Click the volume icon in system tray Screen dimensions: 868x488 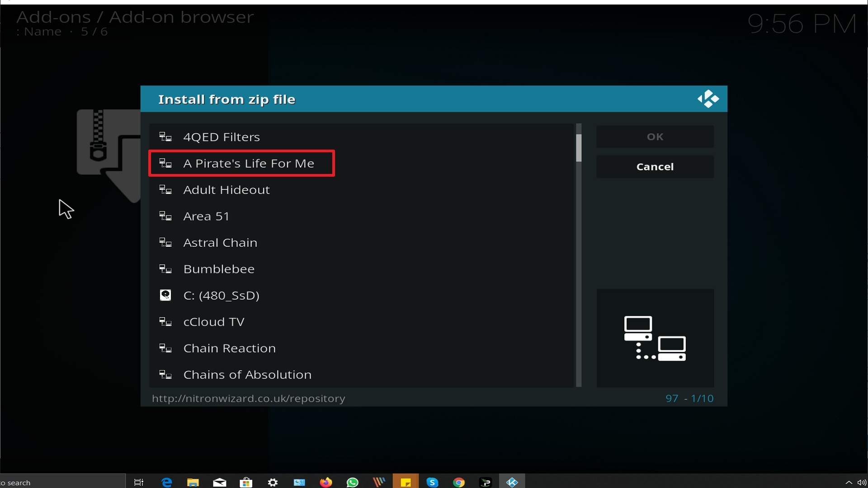pyautogui.click(x=862, y=483)
